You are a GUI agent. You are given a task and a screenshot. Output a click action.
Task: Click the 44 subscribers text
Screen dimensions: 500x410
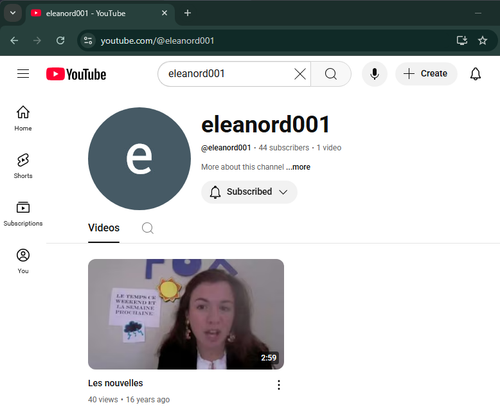(x=284, y=148)
